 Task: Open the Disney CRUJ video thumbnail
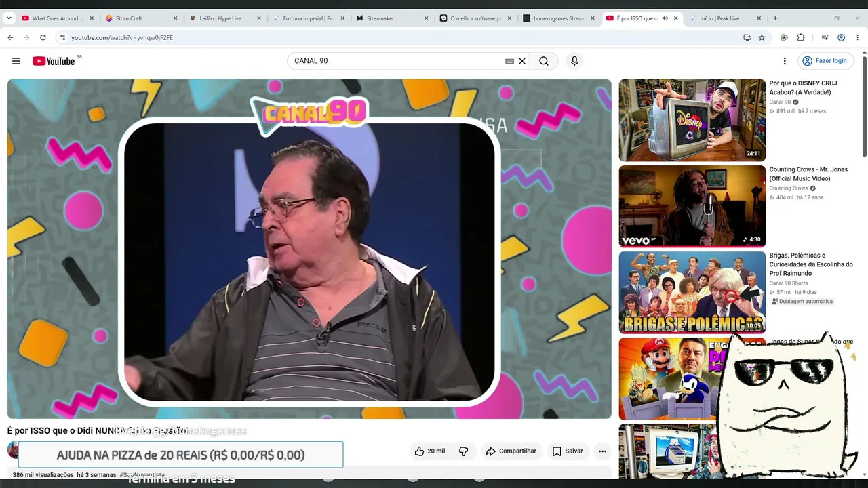692,120
